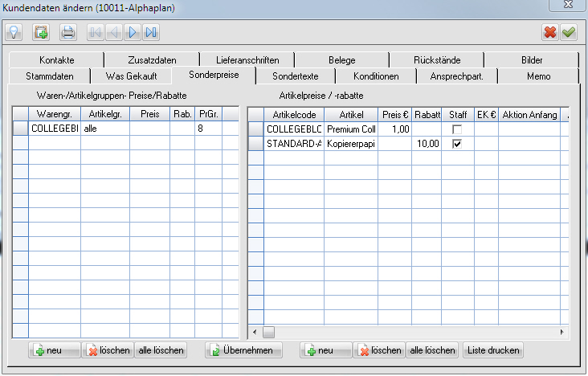Switch to Stammdaten tab
The width and height of the screenshot is (588, 376).
pos(50,76)
